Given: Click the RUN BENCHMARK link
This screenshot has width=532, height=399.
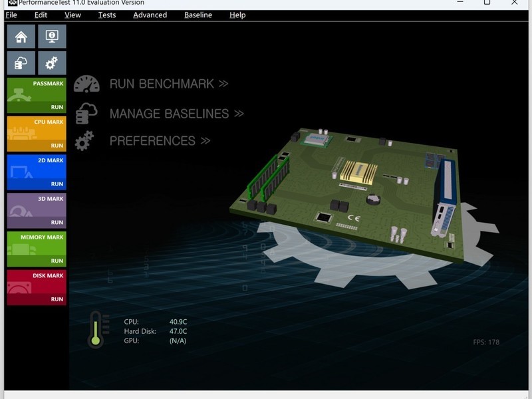Looking at the screenshot, I should click(x=169, y=84).
